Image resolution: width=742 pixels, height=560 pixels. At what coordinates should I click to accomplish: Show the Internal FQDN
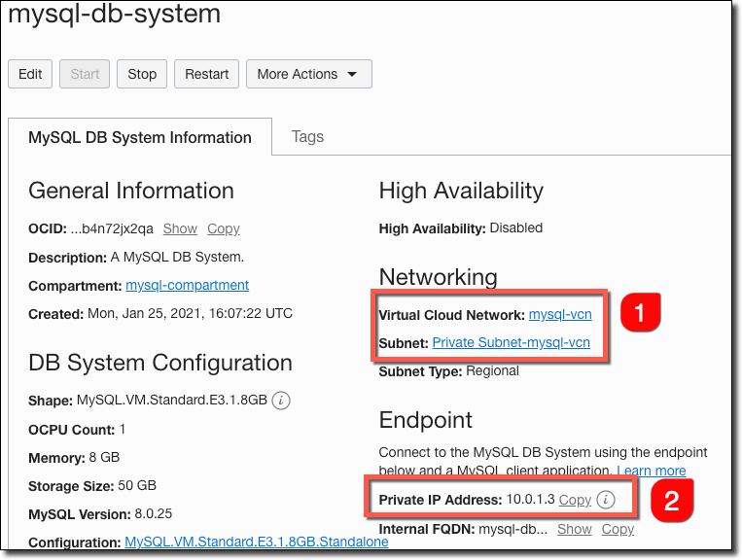575,529
